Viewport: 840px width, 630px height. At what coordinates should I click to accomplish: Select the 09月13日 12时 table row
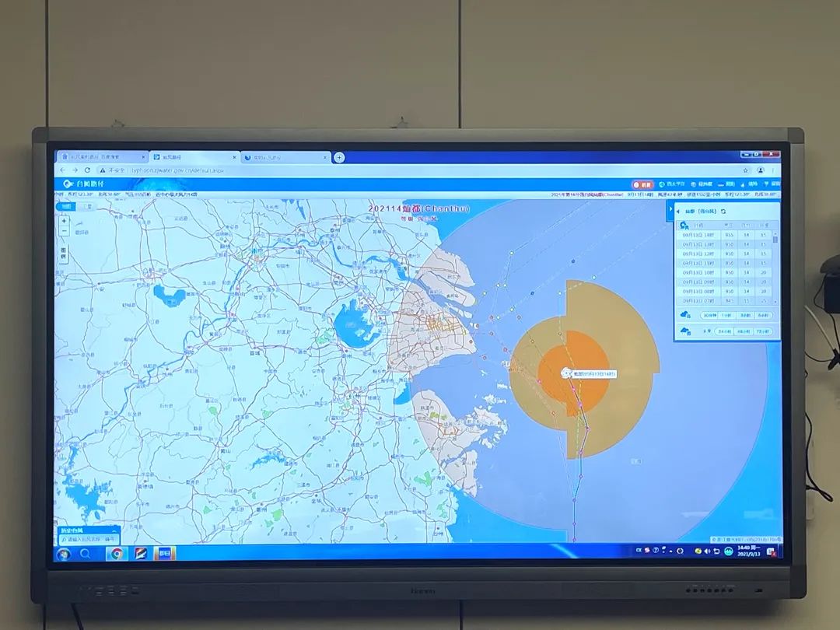(x=724, y=254)
